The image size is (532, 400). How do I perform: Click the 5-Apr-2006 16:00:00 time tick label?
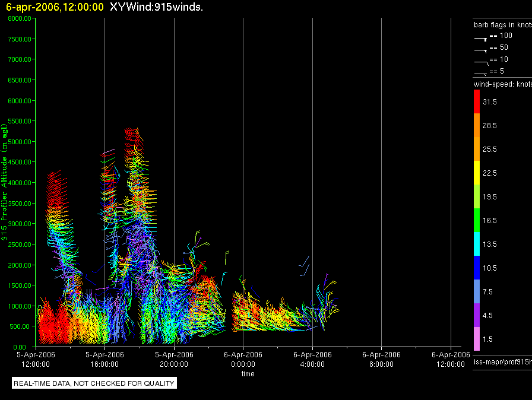click(x=105, y=358)
